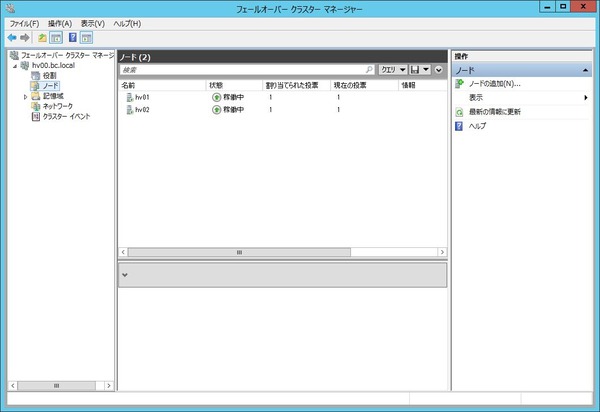The width and height of the screenshot is (600, 412).
Task: Click the blue Help toolbar icon
Action: click(x=73, y=37)
